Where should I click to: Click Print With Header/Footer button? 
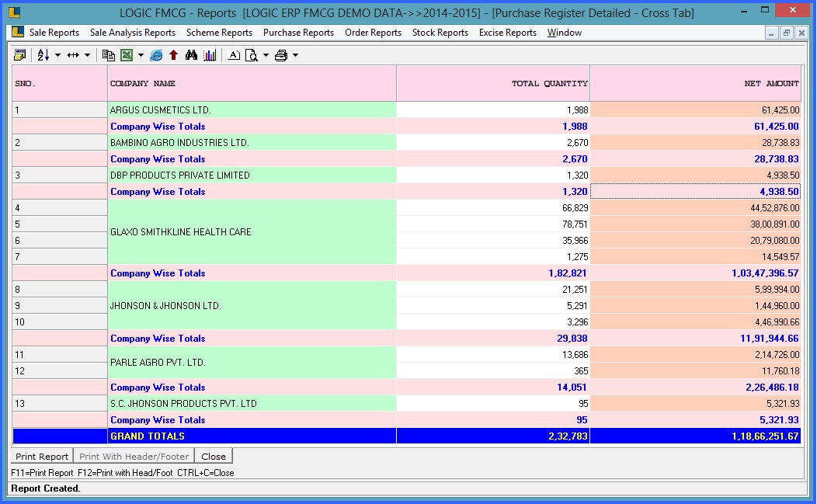(x=134, y=456)
